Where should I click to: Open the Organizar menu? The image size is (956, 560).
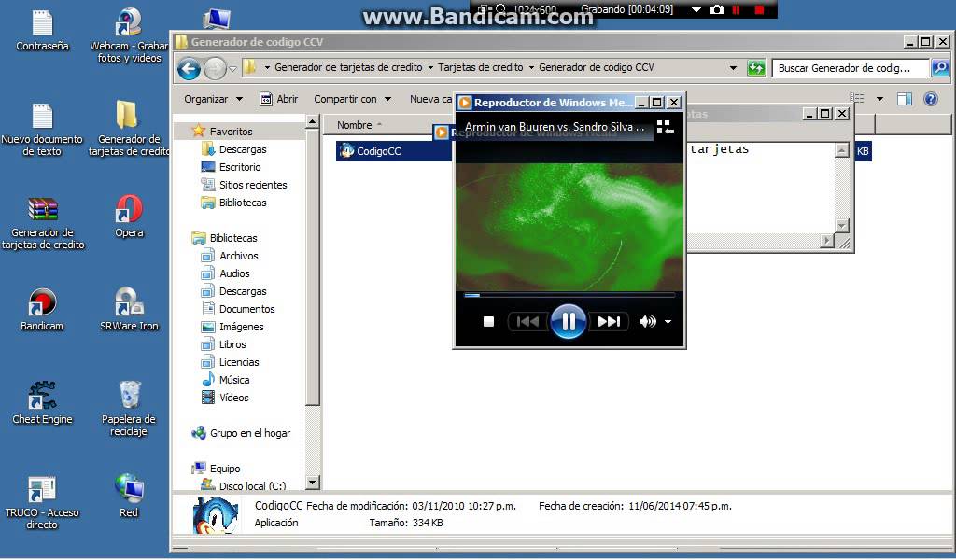[x=214, y=99]
